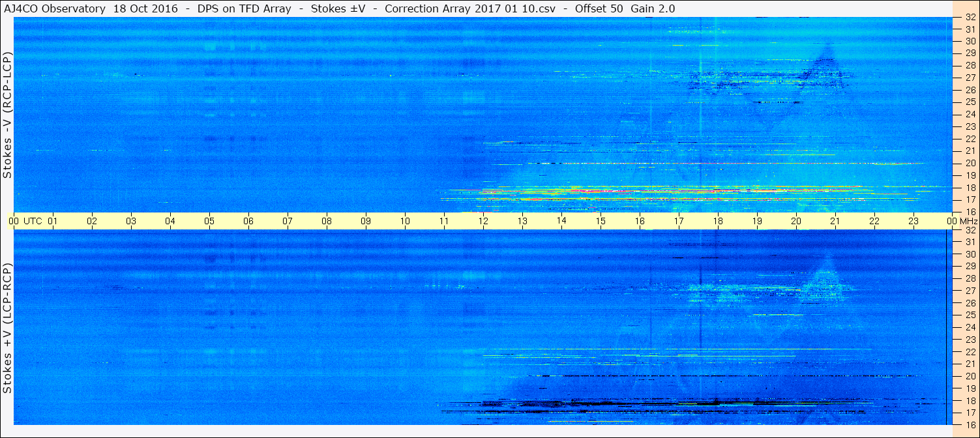Select the 23 hour tick on time axis
This screenshot has height=438, width=980.
(913, 221)
